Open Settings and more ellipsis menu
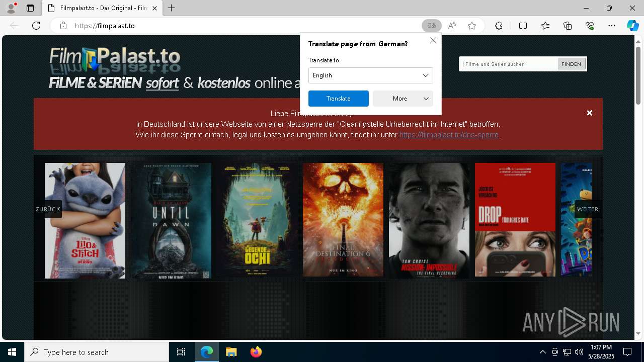The image size is (644, 362). point(612,26)
